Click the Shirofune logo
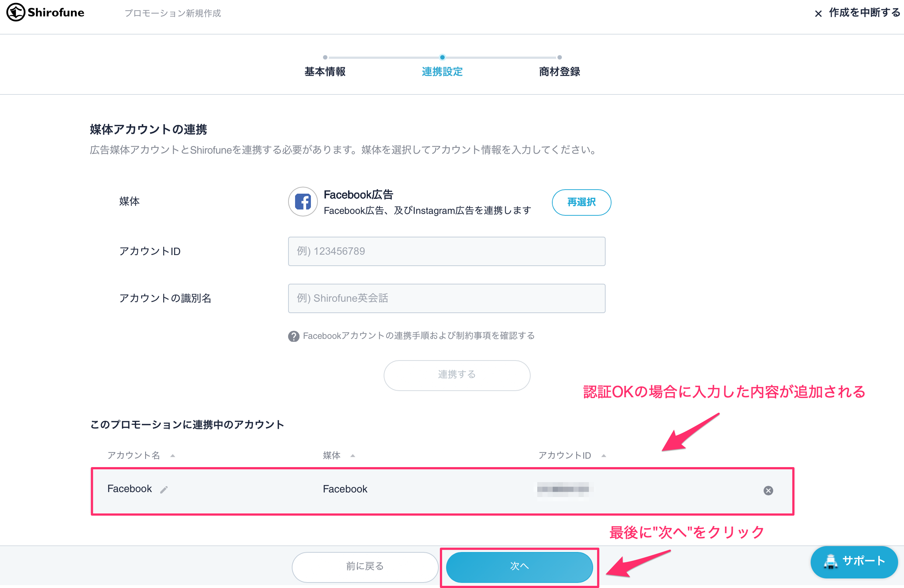This screenshot has width=904, height=588. tap(45, 12)
